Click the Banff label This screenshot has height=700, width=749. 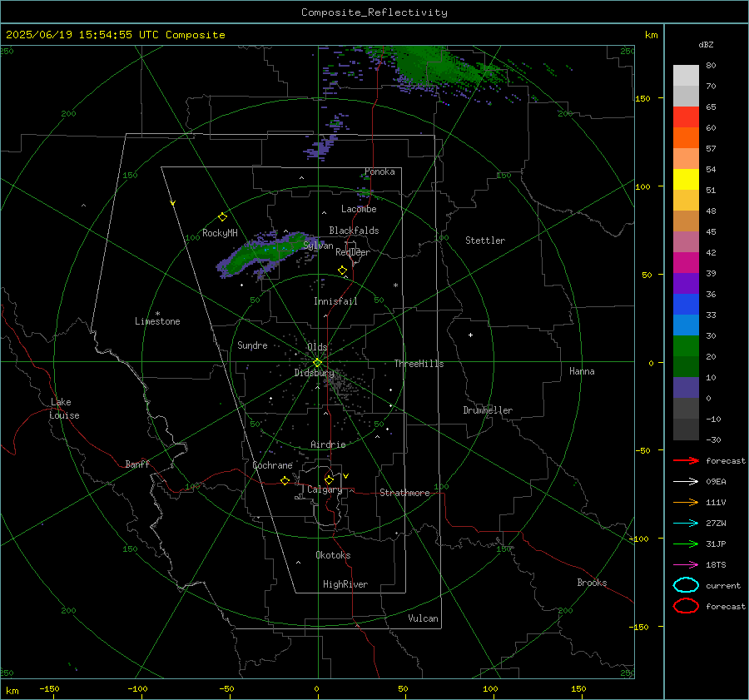coord(137,464)
